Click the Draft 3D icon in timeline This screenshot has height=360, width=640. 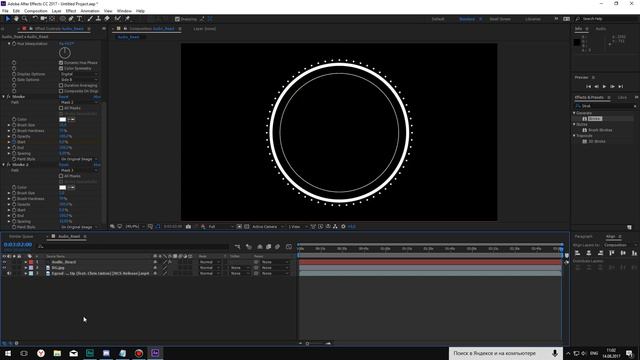[x=249, y=247]
